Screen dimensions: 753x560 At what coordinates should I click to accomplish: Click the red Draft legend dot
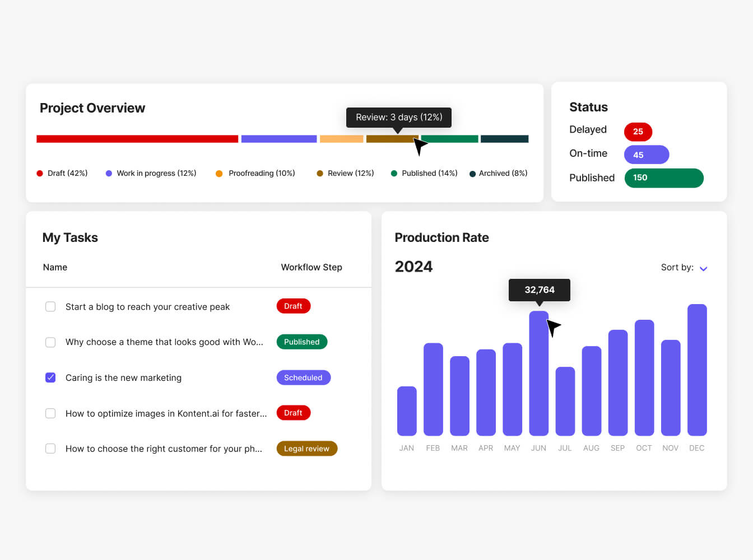(40, 174)
